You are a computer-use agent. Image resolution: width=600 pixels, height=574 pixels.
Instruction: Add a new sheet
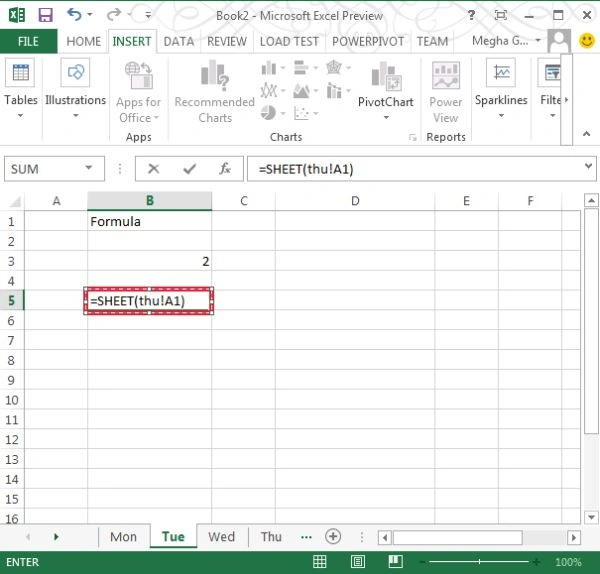[333, 536]
